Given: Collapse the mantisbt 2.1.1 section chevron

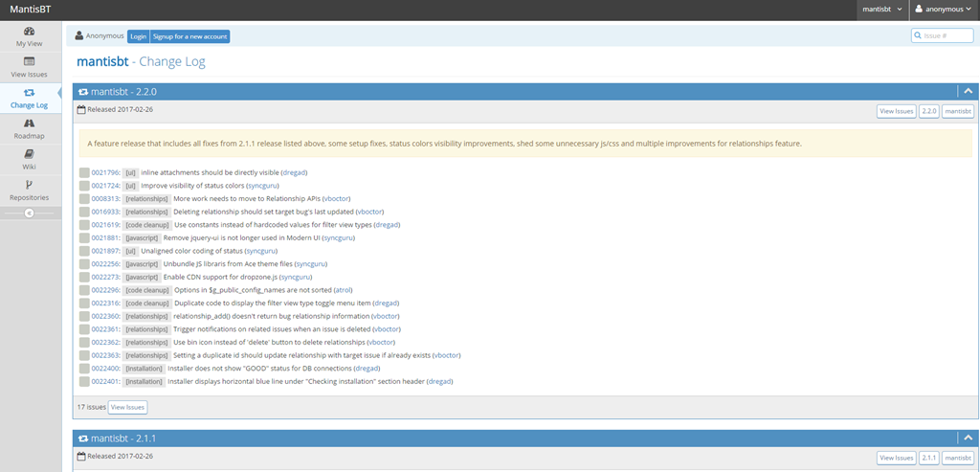Looking at the screenshot, I should pos(969,438).
